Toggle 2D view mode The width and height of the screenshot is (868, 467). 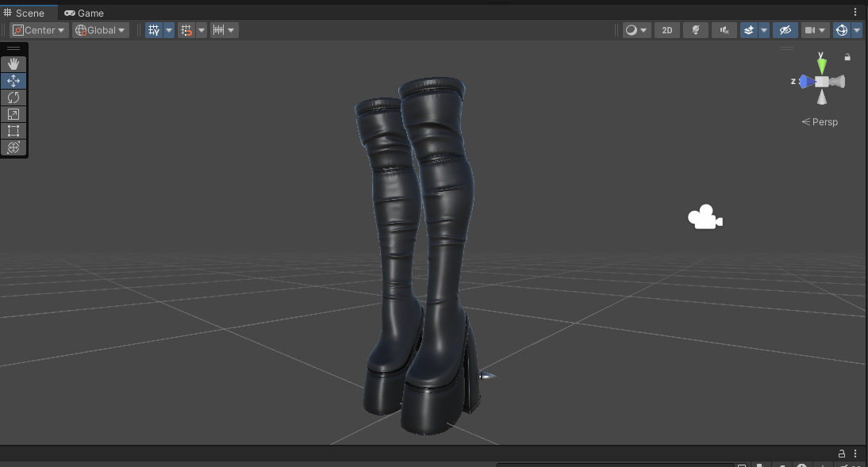667,30
